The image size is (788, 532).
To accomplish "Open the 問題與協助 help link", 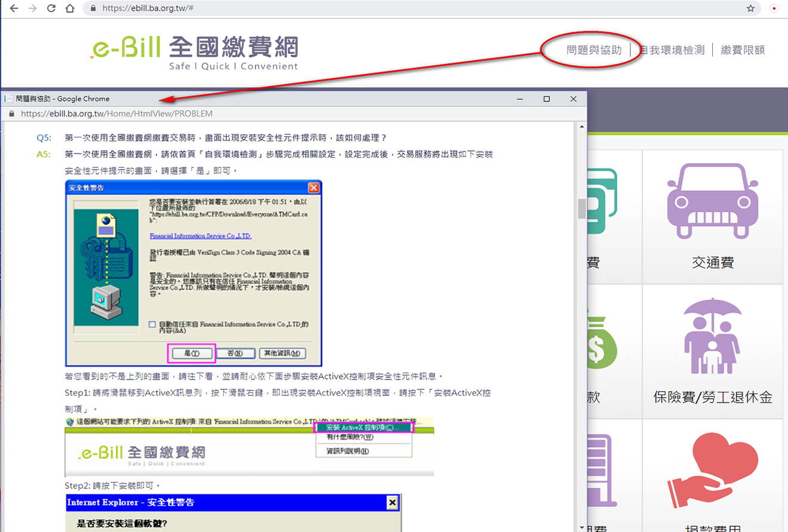I will tap(594, 50).
